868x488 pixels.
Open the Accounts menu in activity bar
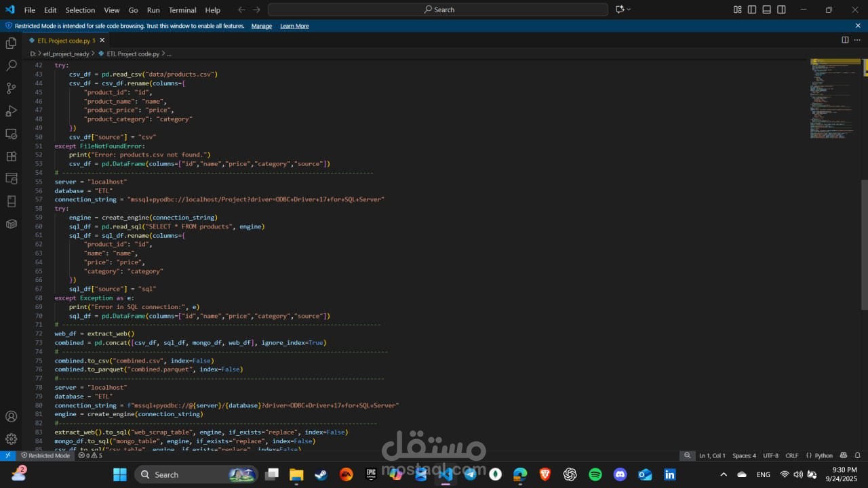[11, 416]
